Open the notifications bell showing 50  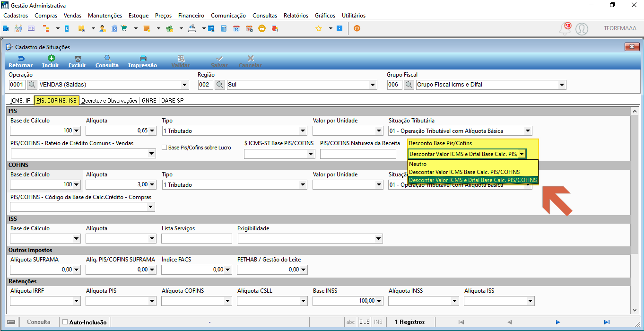point(565,28)
